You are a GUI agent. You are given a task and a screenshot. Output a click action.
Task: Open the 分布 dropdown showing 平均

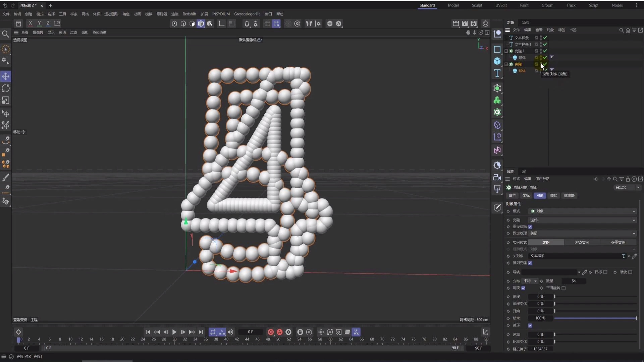[x=530, y=281]
